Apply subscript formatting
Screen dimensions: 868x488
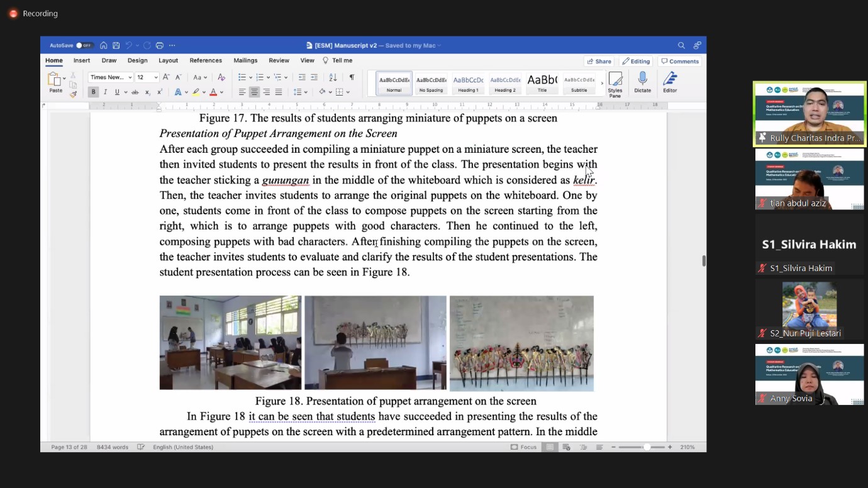pyautogui.click(x=147, y=92)
